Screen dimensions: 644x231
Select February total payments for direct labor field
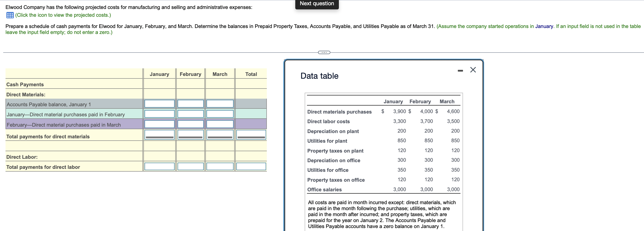[x=190, y=167]
